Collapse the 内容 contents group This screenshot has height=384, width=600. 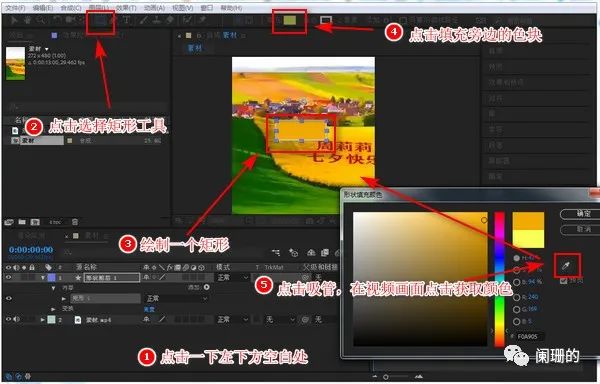(53, 288)
